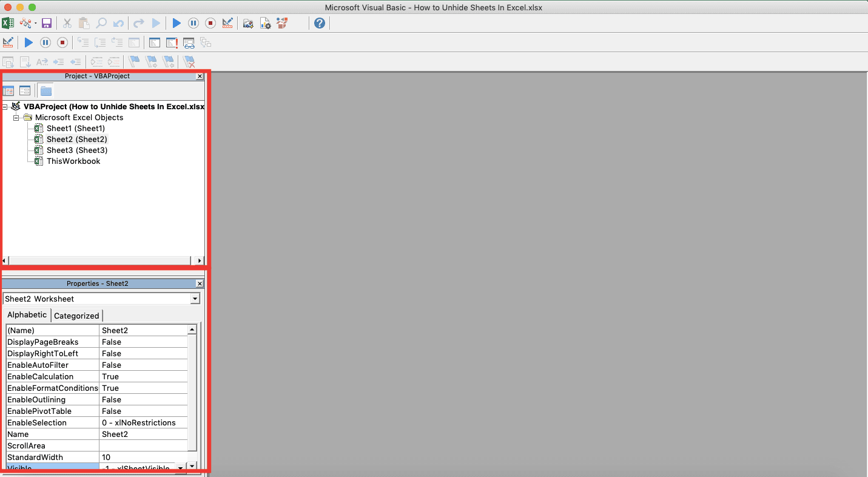The width and height of the screenshot is (868, 477).
Task: Open Properties Window from toolbar icon
Action: (265, 23)
